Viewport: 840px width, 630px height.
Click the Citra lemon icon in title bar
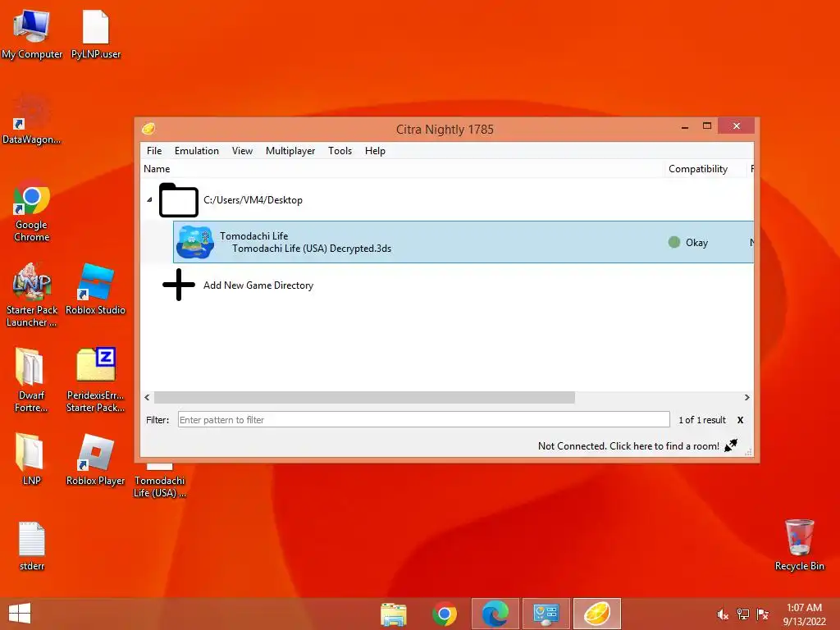[148, 129]
